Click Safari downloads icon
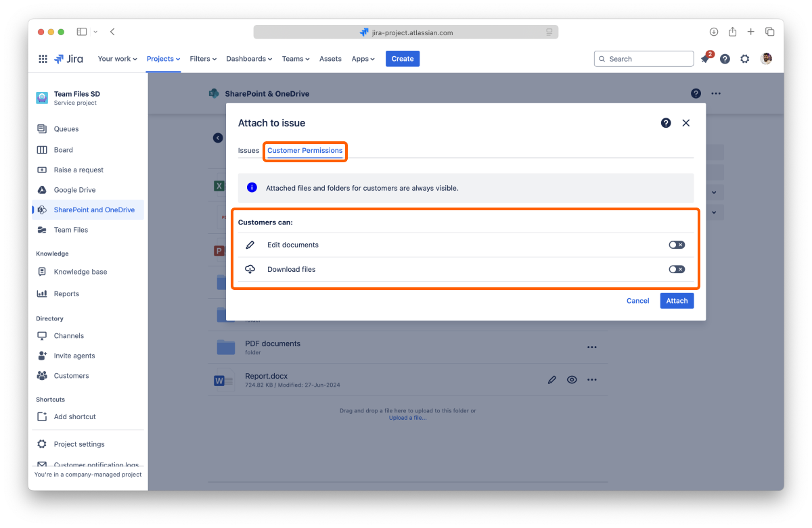Screen dimensions: 812x528 713,32
